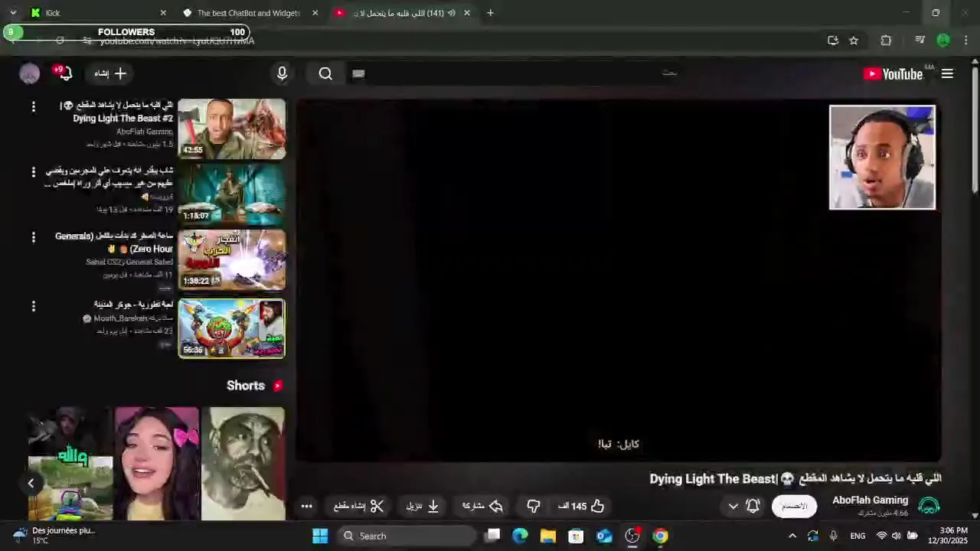Open options for Moath_Barakat video

click(x=33, y=306)
